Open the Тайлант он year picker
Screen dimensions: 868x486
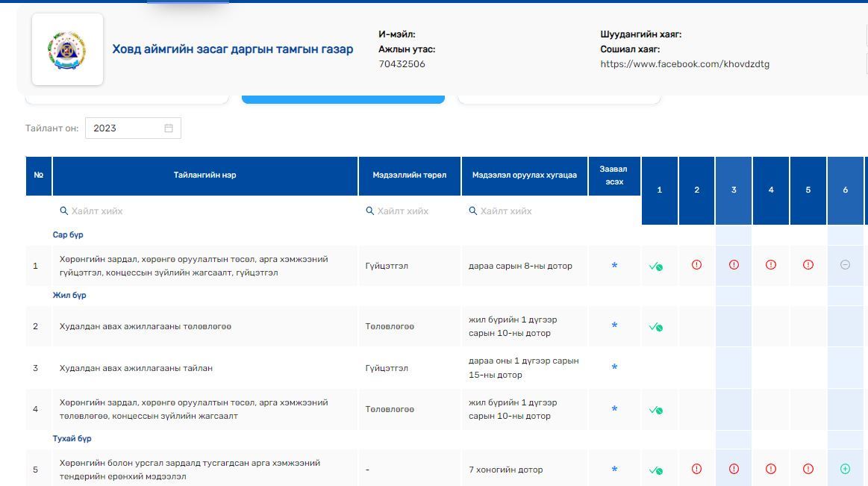pyautogui.click(x=124, y=128)
